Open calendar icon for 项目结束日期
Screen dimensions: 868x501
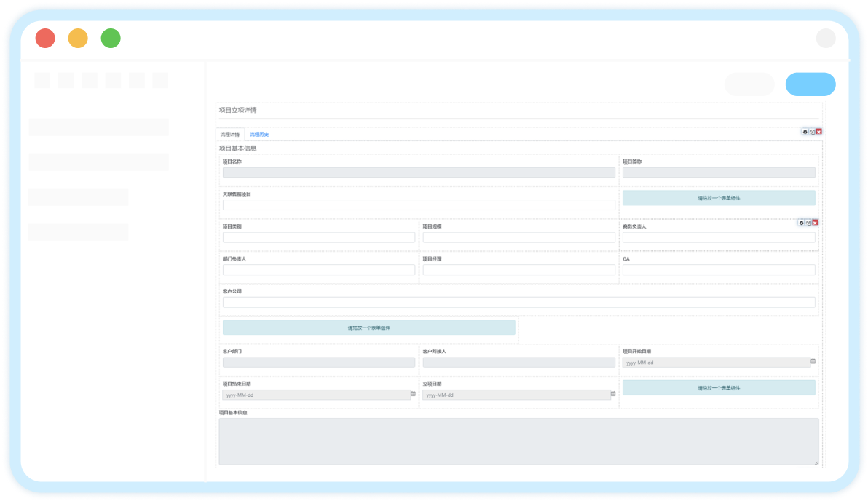point(413,394)
